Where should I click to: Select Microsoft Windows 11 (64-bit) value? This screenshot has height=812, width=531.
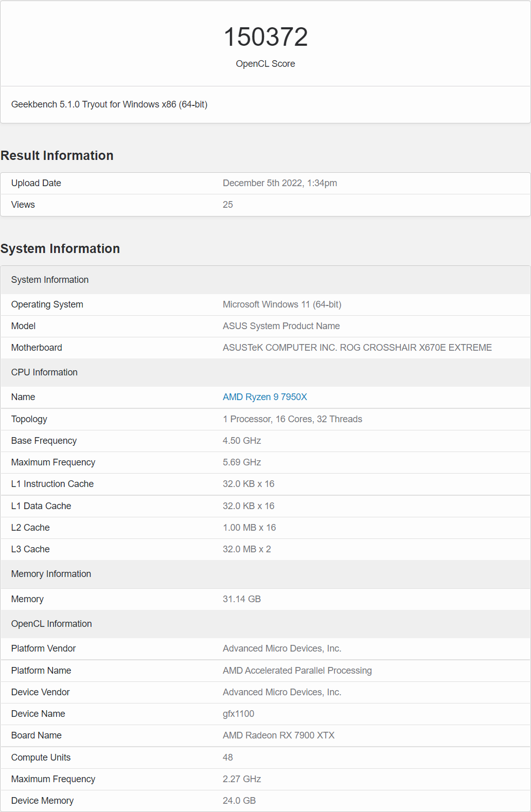282,304
